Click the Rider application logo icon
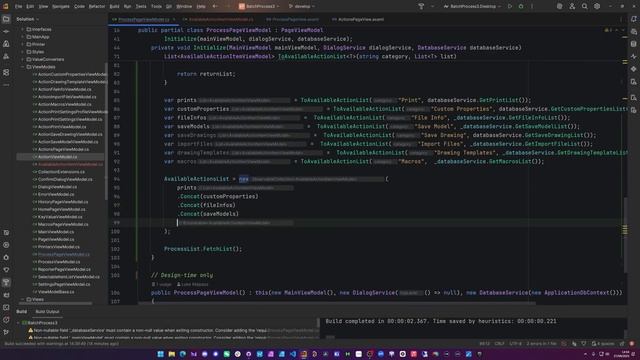640x360 pixels. 6,7
